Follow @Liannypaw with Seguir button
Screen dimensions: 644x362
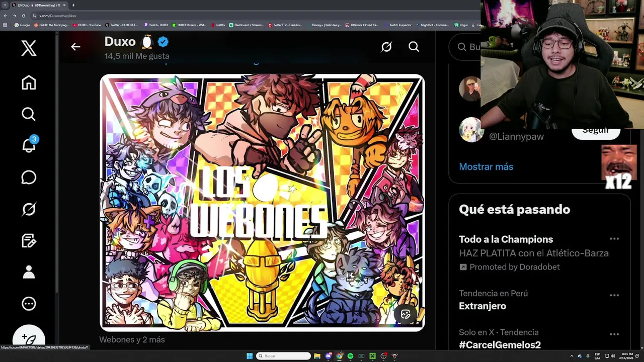click(x=596, y=131)
